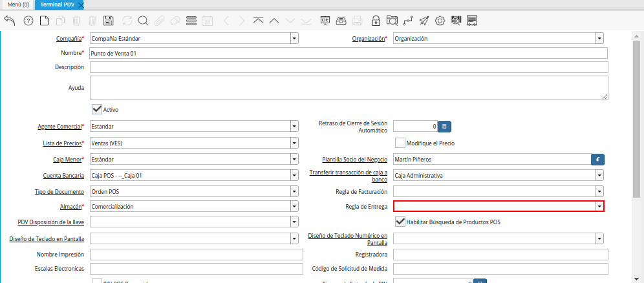The image size is (644, 283).
Task: Expand the Regla de Entrega dropdown
Action: 599,206
